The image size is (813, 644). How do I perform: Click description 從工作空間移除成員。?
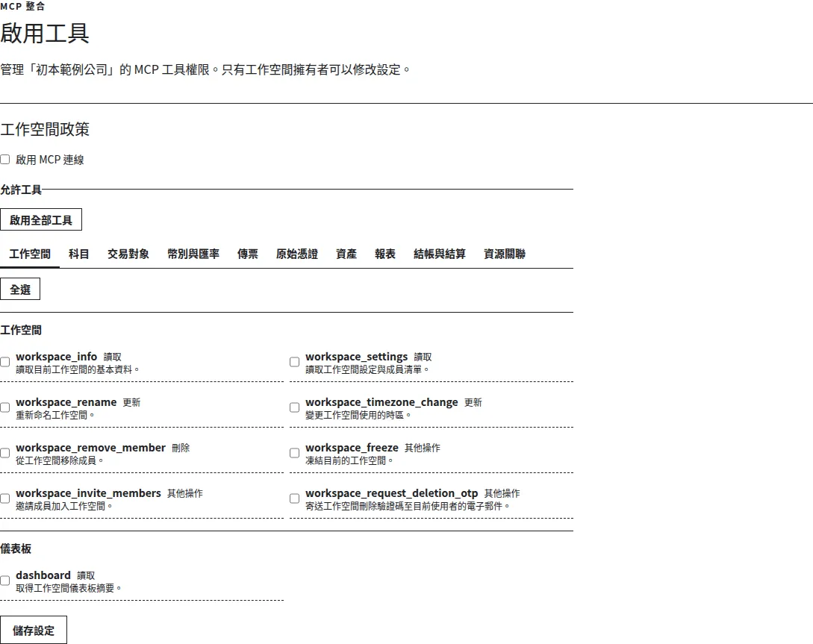60,460
